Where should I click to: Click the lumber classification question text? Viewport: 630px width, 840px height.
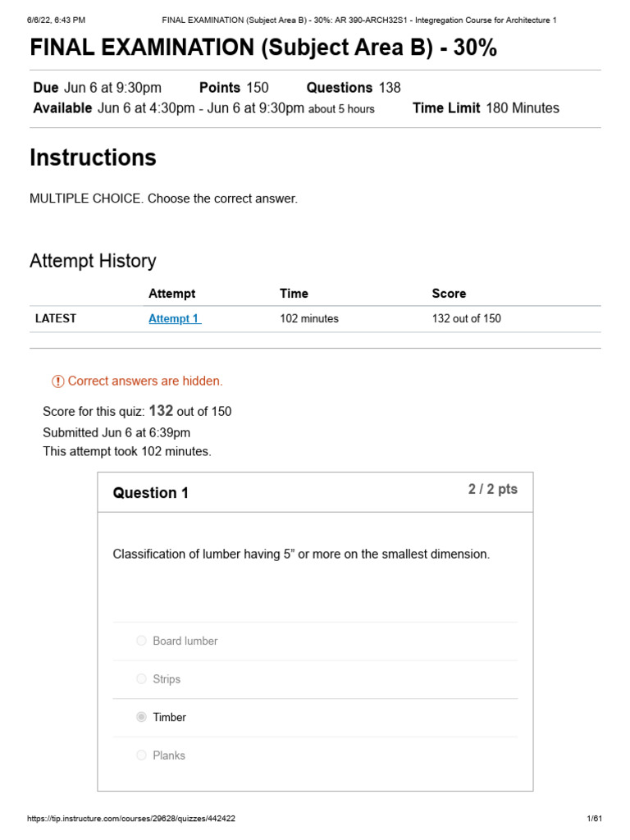(301, 555)
